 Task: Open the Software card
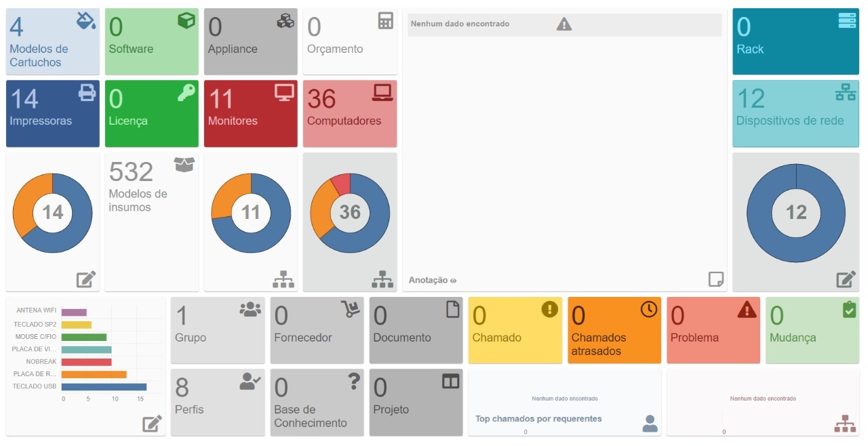coord(151,42)
